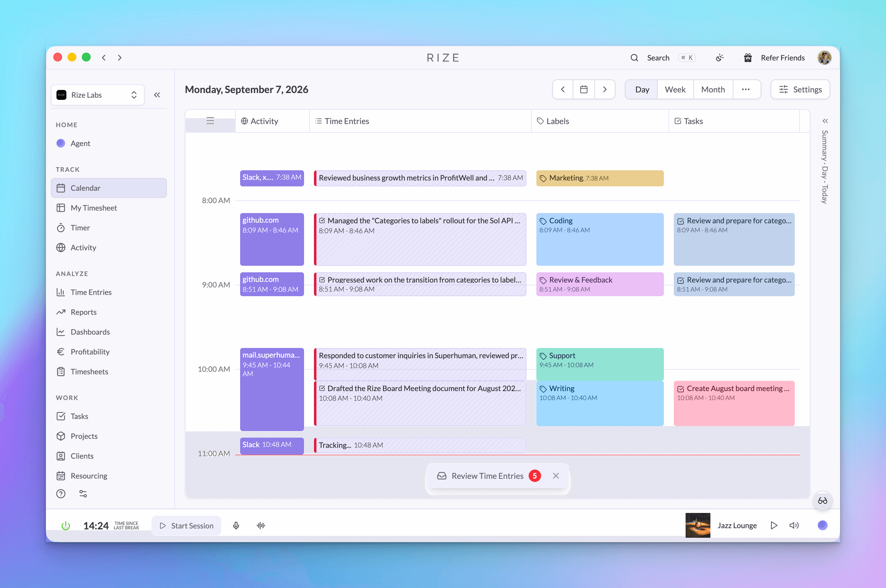This screenshot has height=588, width=886.
Task: Open the Support label block
Action: click(x=600, y=364)
